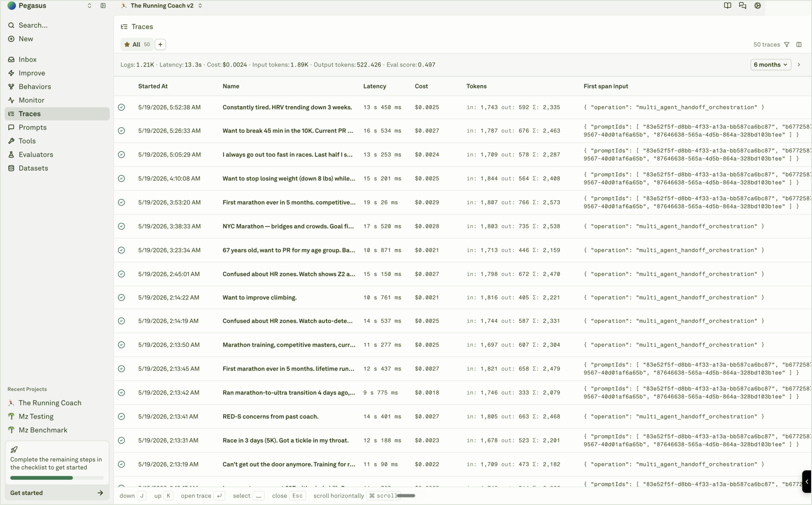The height and width of the screenshot is (505, 812).
Task: Open the documentation book icon
Action: coord(727,6)
